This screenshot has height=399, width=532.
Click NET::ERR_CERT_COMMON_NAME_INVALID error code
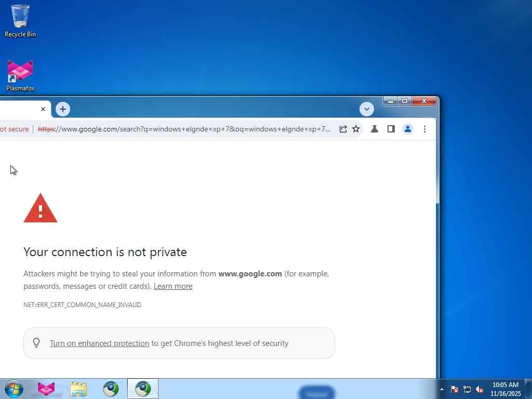(82, 304)
